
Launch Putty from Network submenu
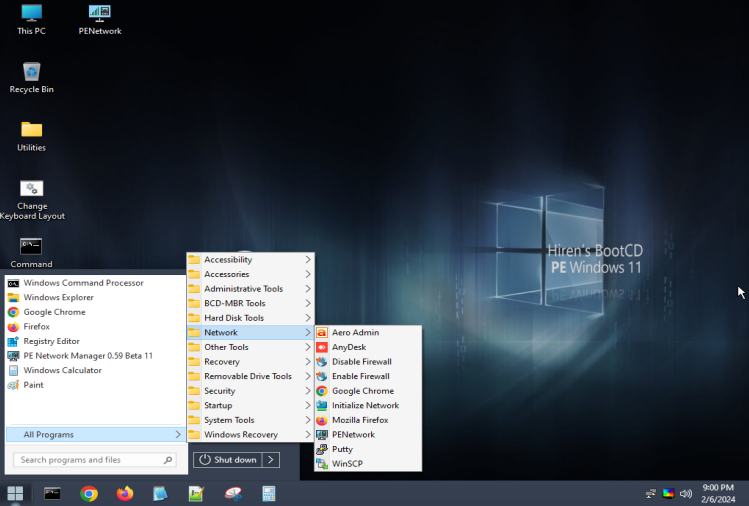(368, 449)
